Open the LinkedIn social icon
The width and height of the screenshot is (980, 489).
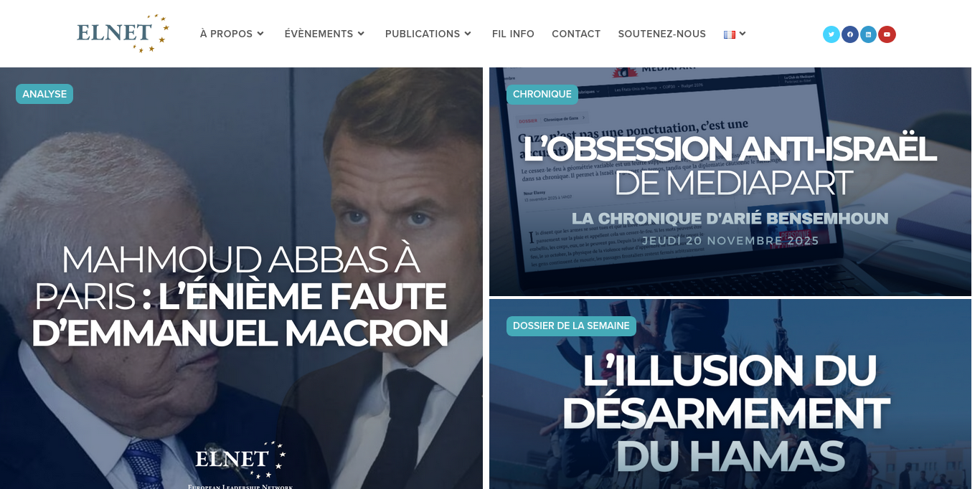pos(868,34)
